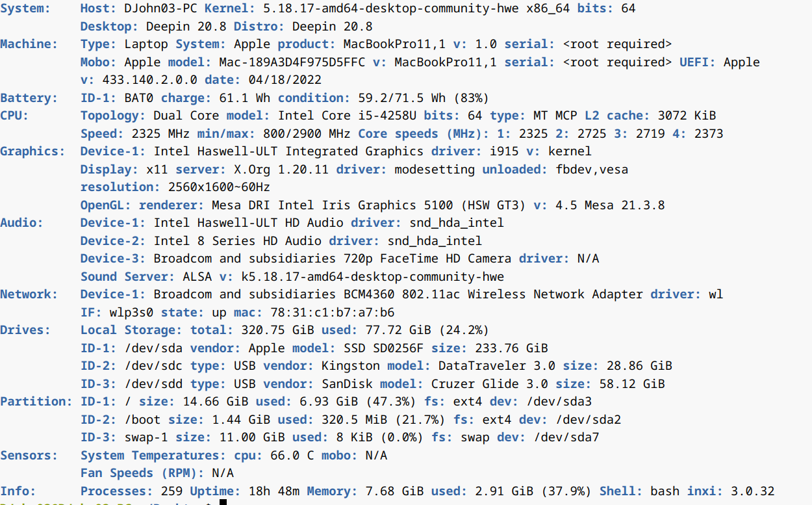Click the resolution value 2560x1600~60Hz
Image resolution: width=812 pixels, height=505 pixels.
click(x=219, y=187)
